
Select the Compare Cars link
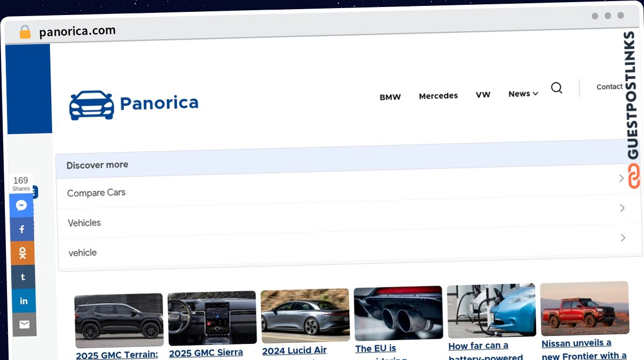tap(96, 192)
